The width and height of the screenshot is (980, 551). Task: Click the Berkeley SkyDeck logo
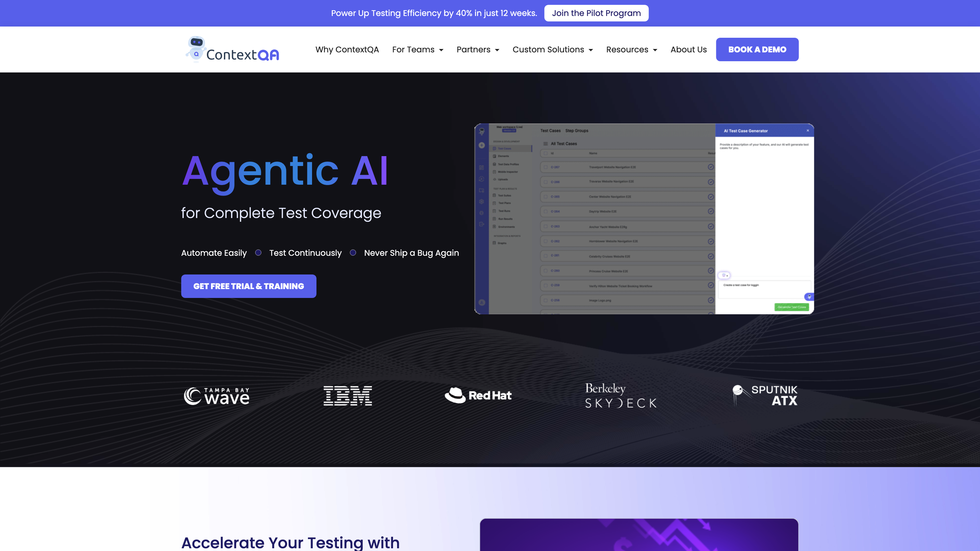(x=620, y=396)
